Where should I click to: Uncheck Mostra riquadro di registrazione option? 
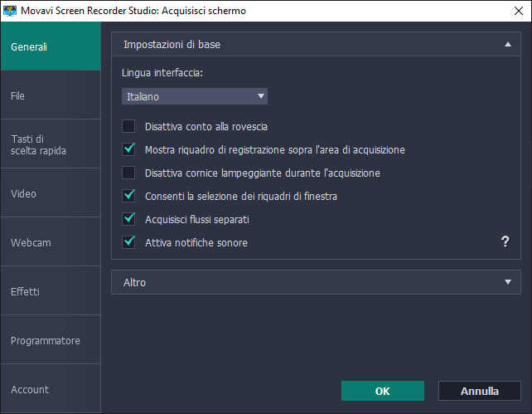(128, 150)
